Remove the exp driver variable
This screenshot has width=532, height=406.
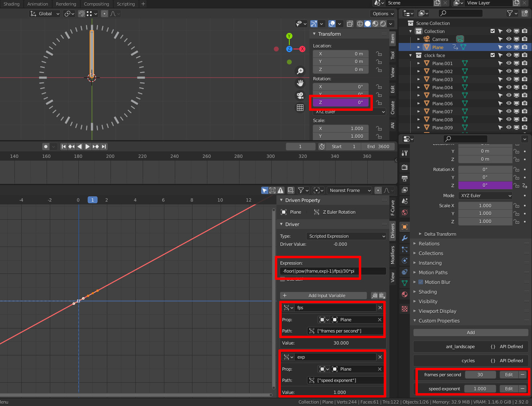[380, 357]
